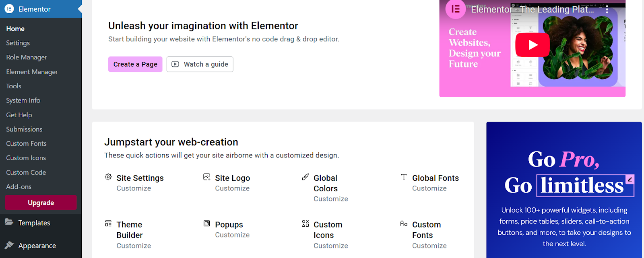Image resolution: width=644 pixels, height=258 pixels.
Task: Go to Custom Code
Action: click(26, 172)
